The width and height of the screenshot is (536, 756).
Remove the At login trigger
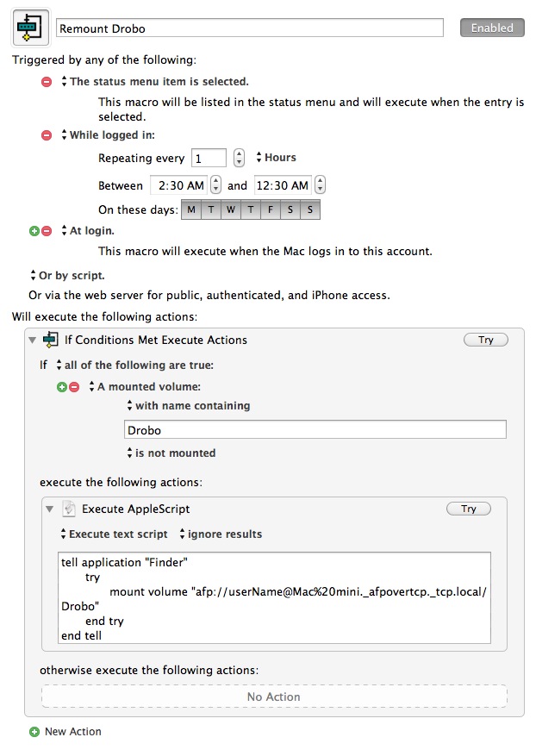point(47,231)
